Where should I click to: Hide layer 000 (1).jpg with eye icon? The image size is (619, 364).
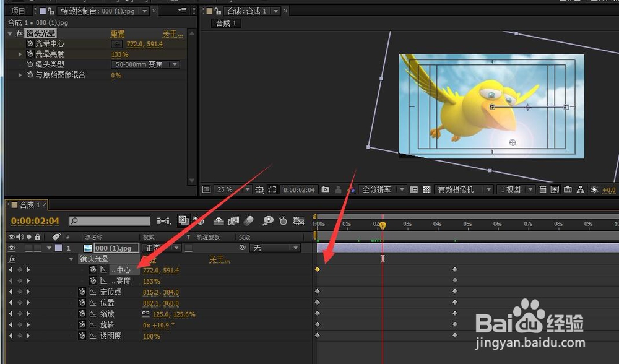coord(12,248)
